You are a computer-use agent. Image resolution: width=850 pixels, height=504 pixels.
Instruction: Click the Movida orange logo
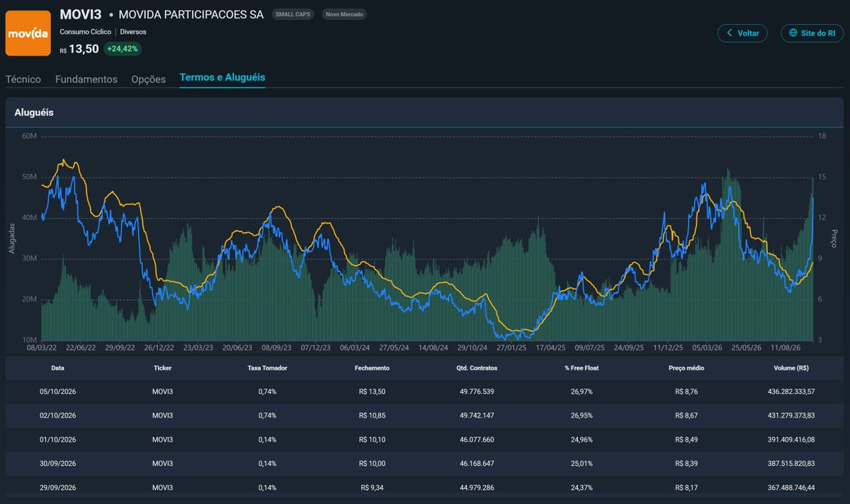point(28,33)
